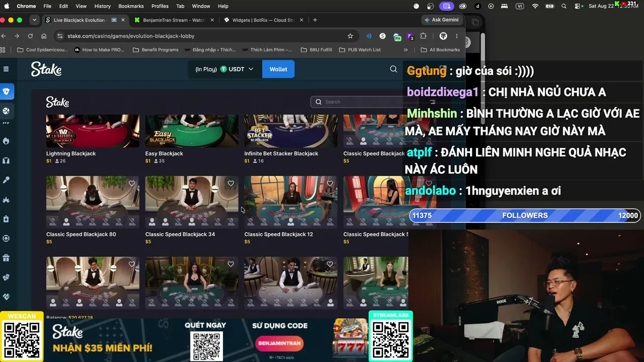This screenshot has width=644, height=362.
Task: Switch to the BenjaminTran Stream tab
Action: pyautogui.click(x=174, y=20)
